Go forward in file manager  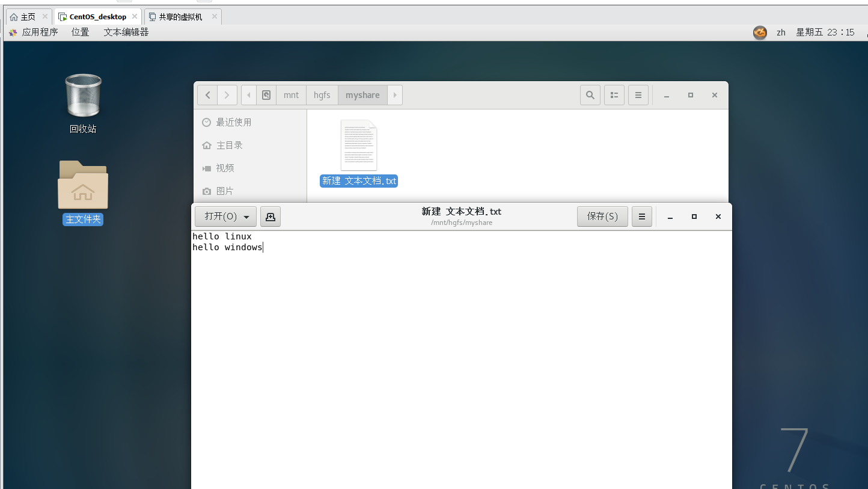coord(227,95)
